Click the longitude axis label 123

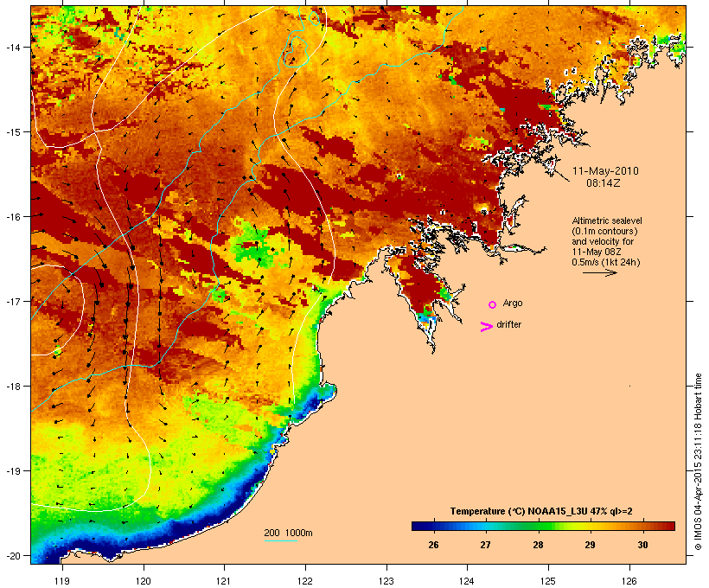tap(386, 581)
